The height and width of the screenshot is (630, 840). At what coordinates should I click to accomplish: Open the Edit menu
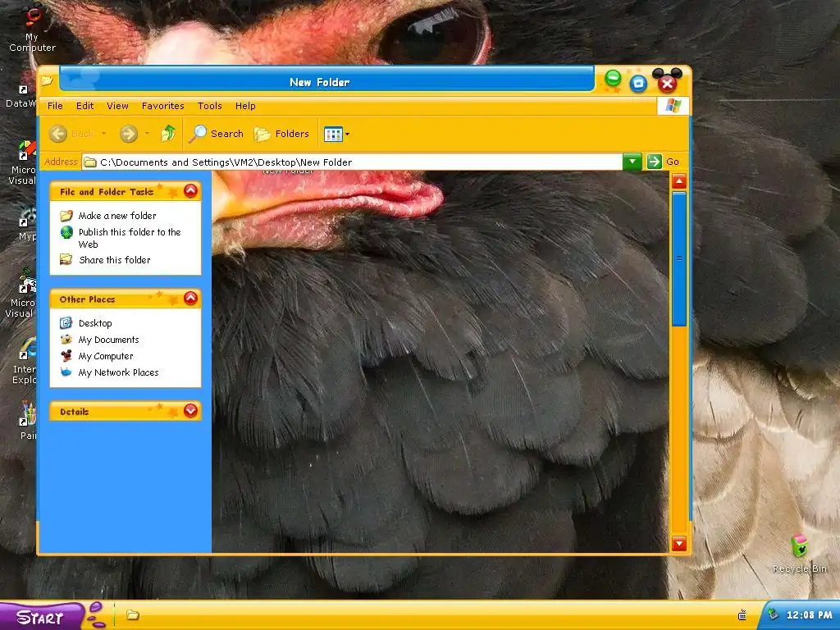(84, 106)
